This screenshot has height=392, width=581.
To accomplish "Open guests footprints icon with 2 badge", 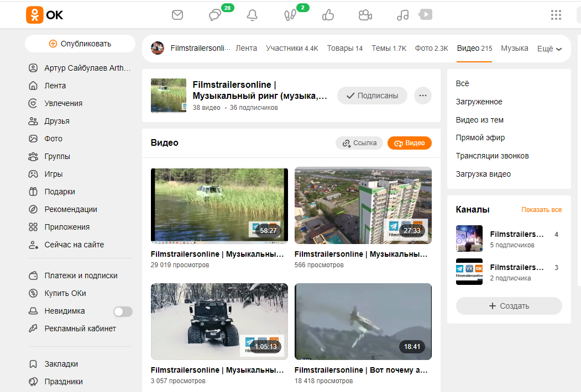I will tap(290, 15).
